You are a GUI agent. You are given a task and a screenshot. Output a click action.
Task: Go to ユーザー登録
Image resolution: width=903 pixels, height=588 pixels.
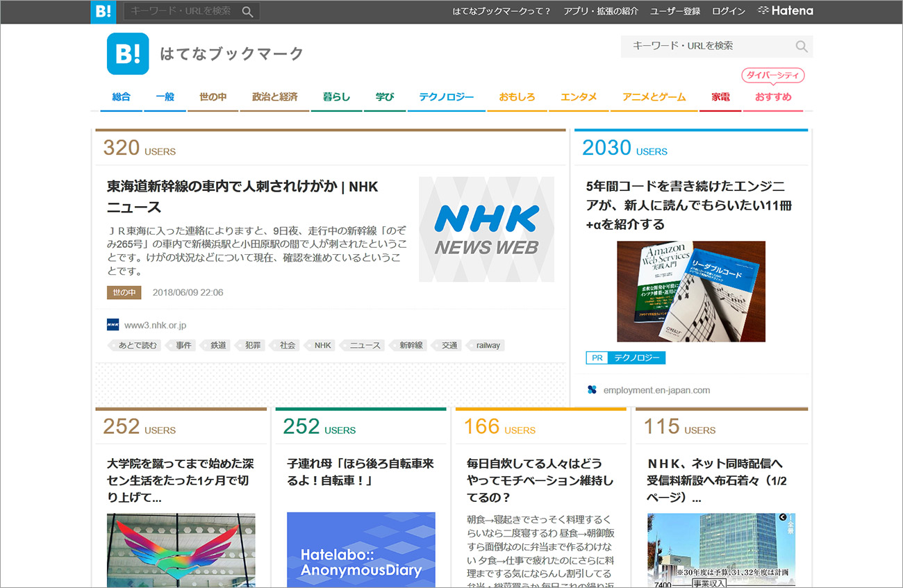tap(675, 11)
